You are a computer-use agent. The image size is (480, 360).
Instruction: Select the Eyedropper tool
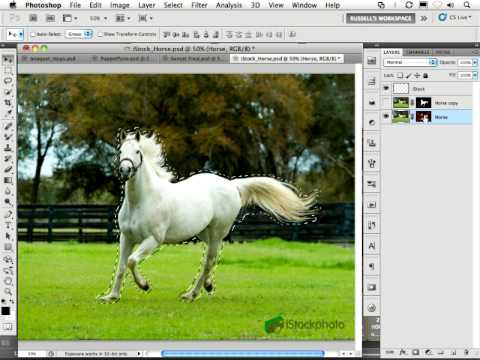coord(7,114)
